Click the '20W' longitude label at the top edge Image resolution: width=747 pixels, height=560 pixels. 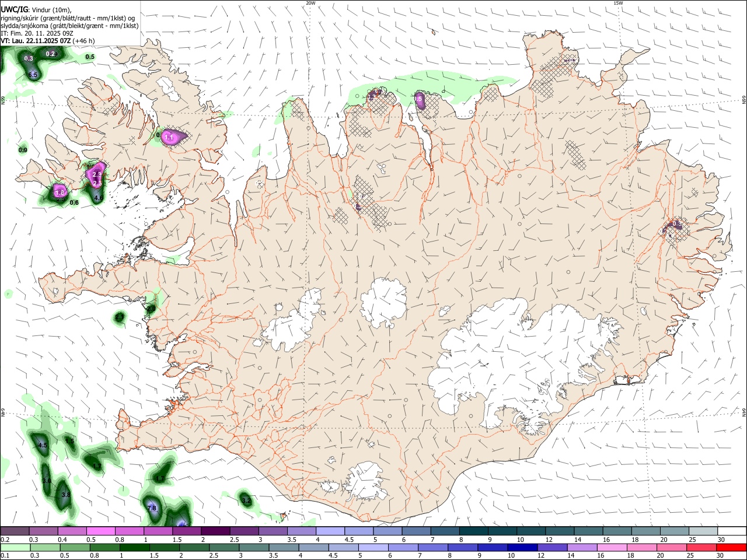click(311, 3)
